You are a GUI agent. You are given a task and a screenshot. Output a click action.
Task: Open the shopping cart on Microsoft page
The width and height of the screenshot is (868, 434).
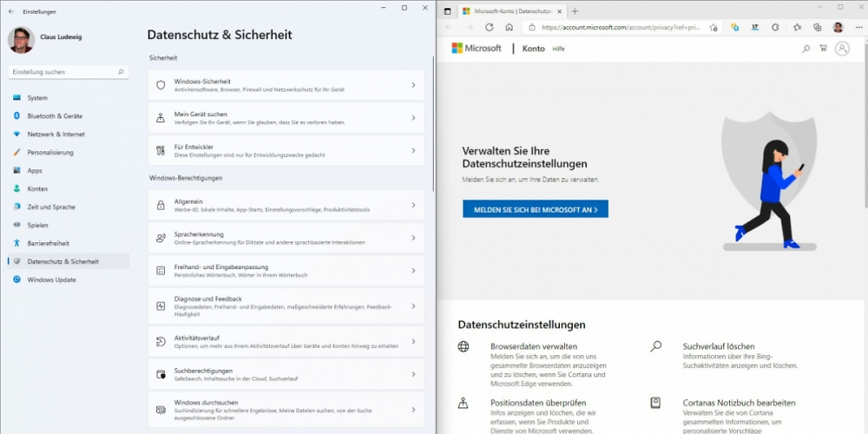[823, 48]
